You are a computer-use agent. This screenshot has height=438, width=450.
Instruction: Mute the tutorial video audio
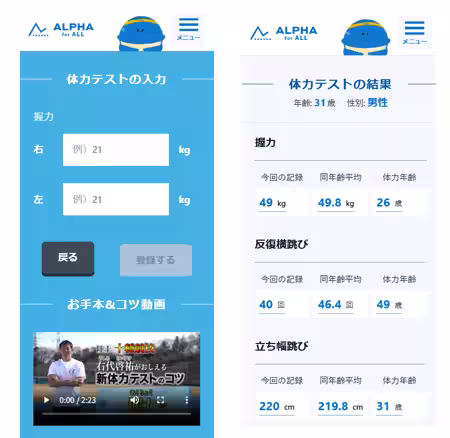coord(135,400)
